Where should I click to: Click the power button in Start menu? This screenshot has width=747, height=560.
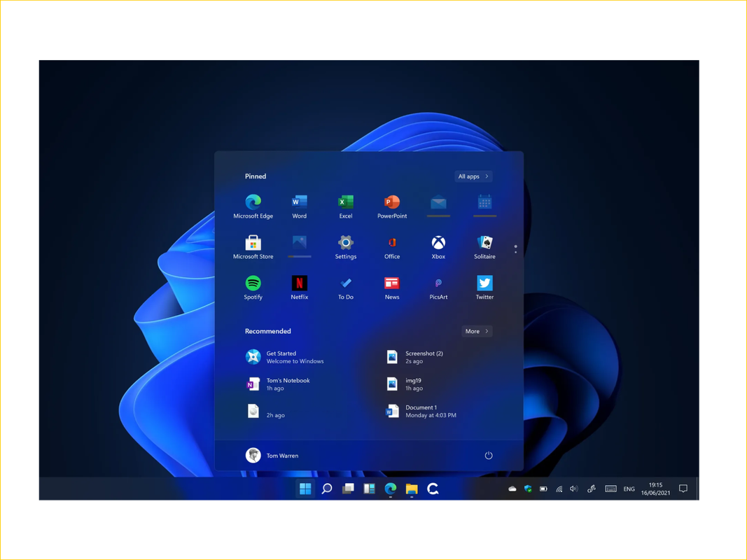pyautogui.click(x=488, y=455)
